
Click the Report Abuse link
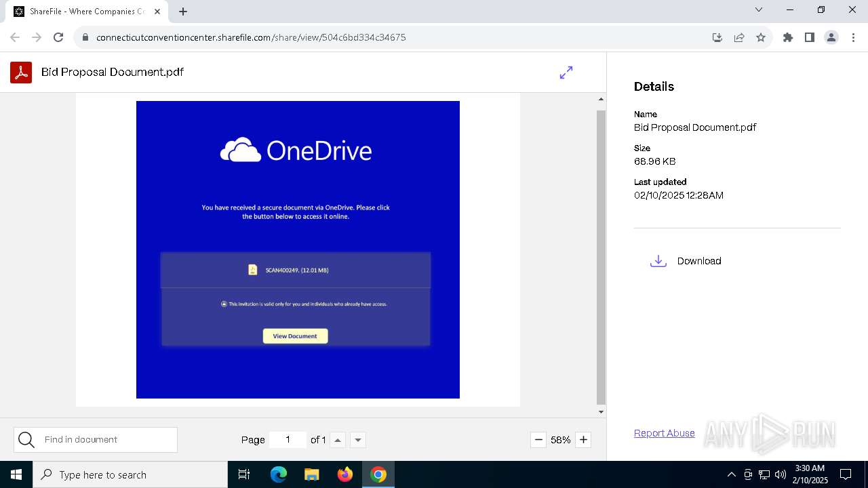point(665,433)
